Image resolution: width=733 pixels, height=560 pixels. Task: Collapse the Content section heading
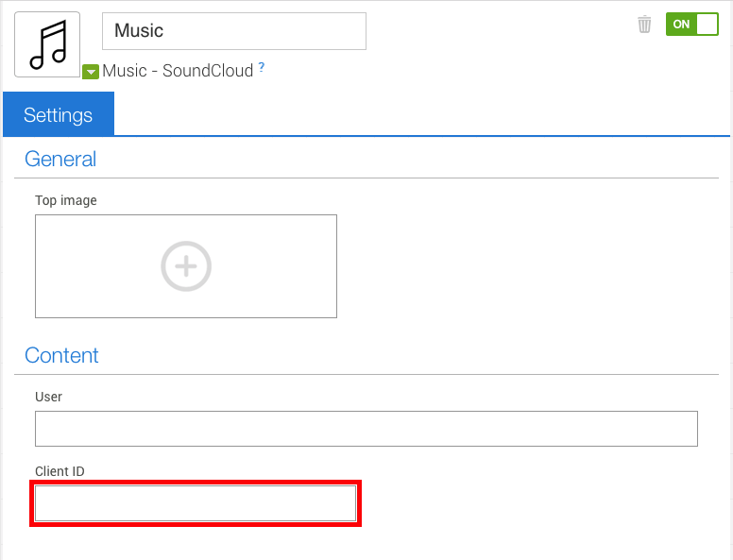[x=61, y=355]
